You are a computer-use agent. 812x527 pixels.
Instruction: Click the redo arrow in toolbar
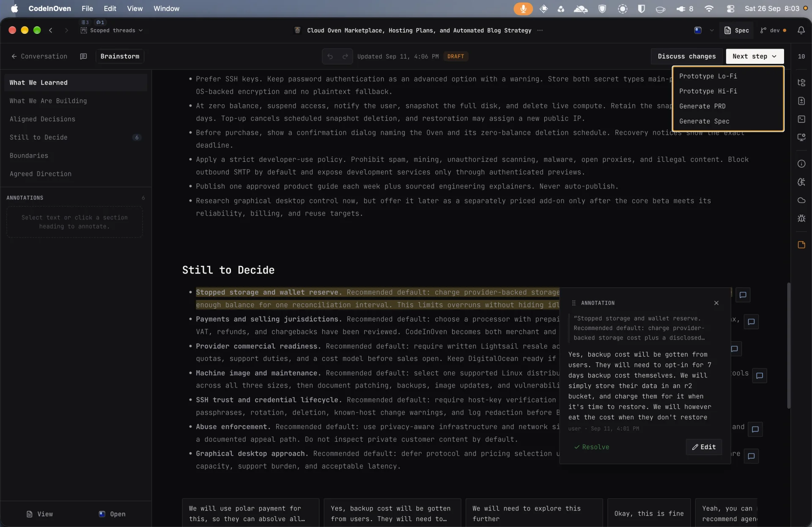[x=345, y=56]
